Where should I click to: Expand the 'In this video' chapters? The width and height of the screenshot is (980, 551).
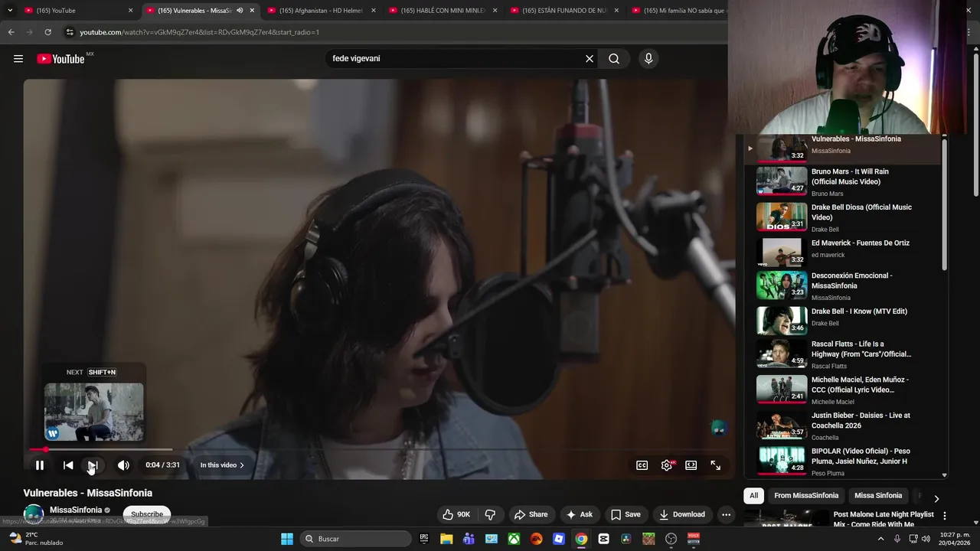pyautogui.click(x=222, y=465)
